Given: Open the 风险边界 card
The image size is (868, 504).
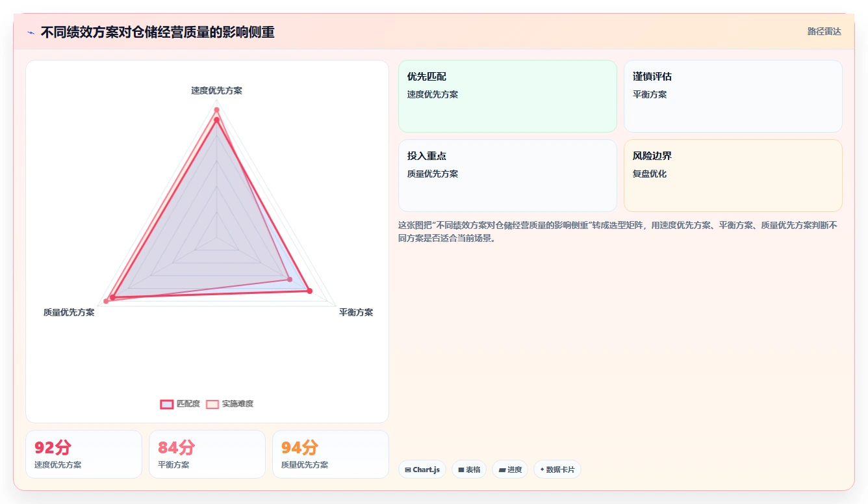Looking at the screenshot, I should (x=733, y=176).
